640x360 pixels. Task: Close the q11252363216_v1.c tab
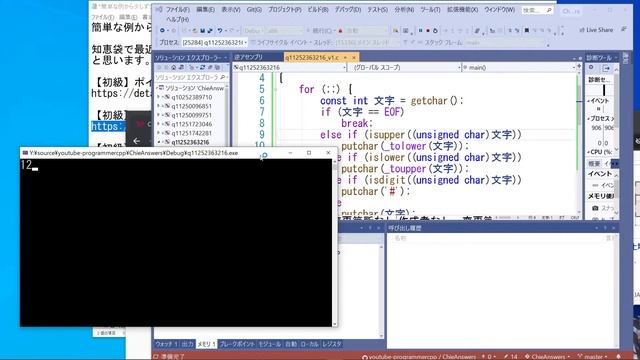click(354, 58)
